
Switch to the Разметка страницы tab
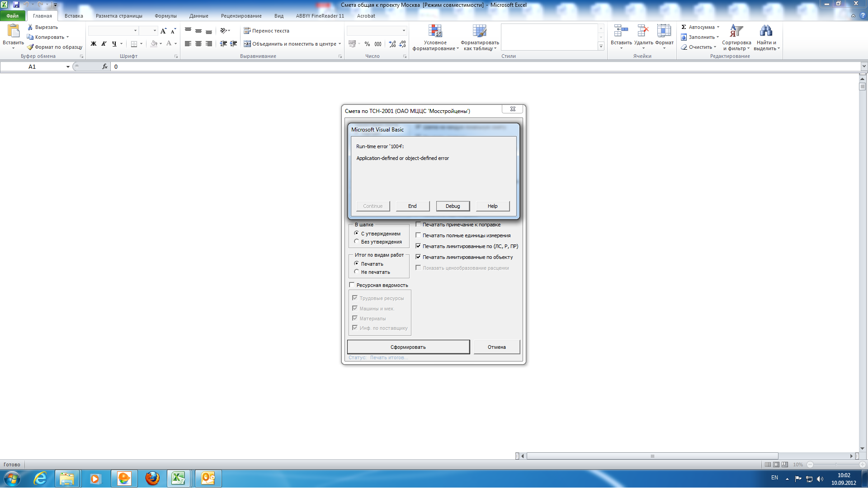tap(119, 16)
